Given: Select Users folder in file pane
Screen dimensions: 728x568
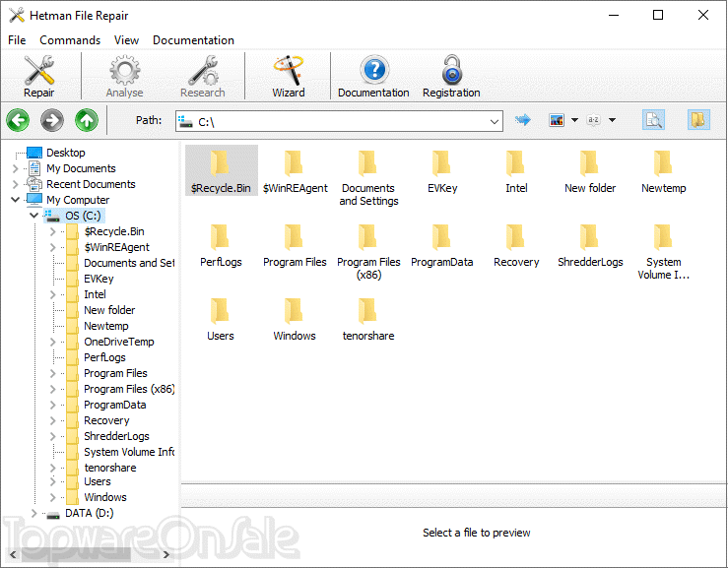Looking at the screenshot, I should click(x=221, y=318).
